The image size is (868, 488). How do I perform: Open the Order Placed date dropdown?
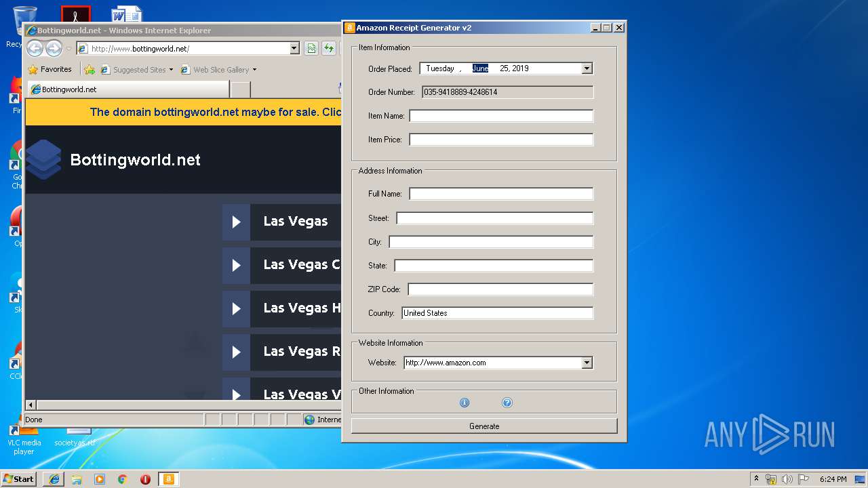pyautogui.click(x=587, y=68)
